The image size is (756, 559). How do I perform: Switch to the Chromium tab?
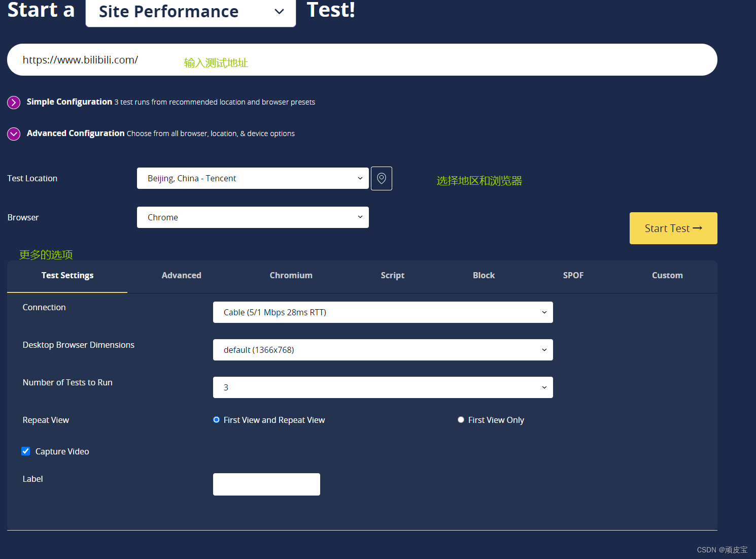291,276
